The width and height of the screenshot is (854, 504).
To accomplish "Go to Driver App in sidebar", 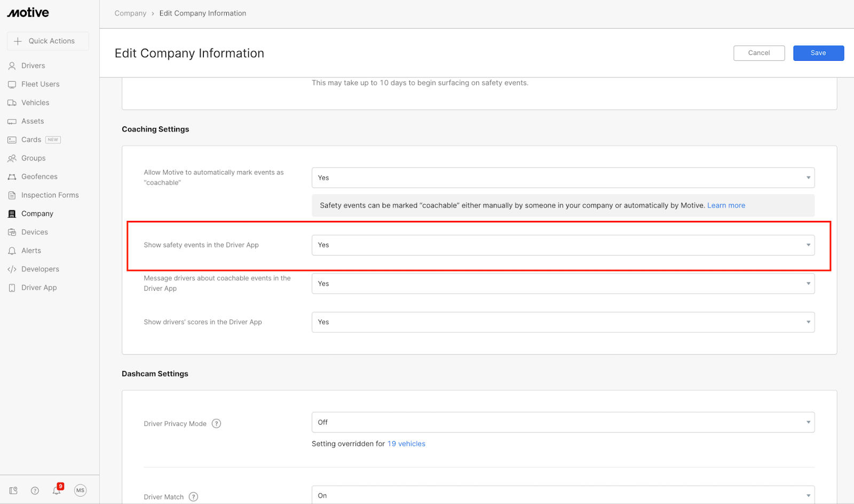I will pyautogui.click(x=39, y=287).
